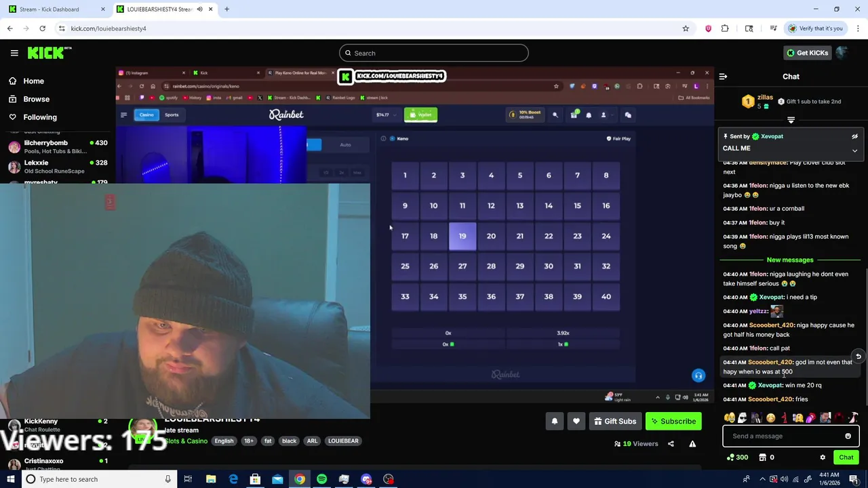This screenshot has width=868, height=488.
Task: Expand the pinned CALL ME message
Action: [x=854, y=150]
